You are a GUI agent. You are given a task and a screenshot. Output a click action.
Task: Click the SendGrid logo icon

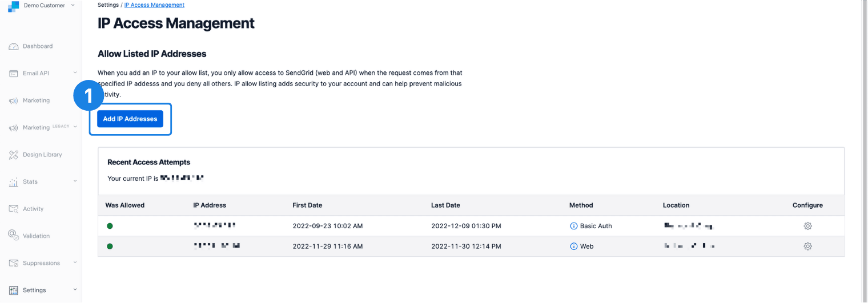pyautogui.click(x=13, y=6)
